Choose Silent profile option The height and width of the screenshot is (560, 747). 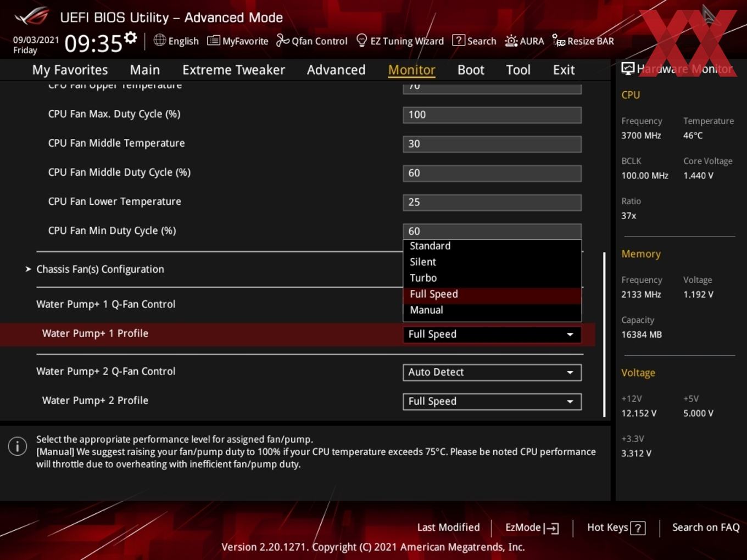coord(492,262)
